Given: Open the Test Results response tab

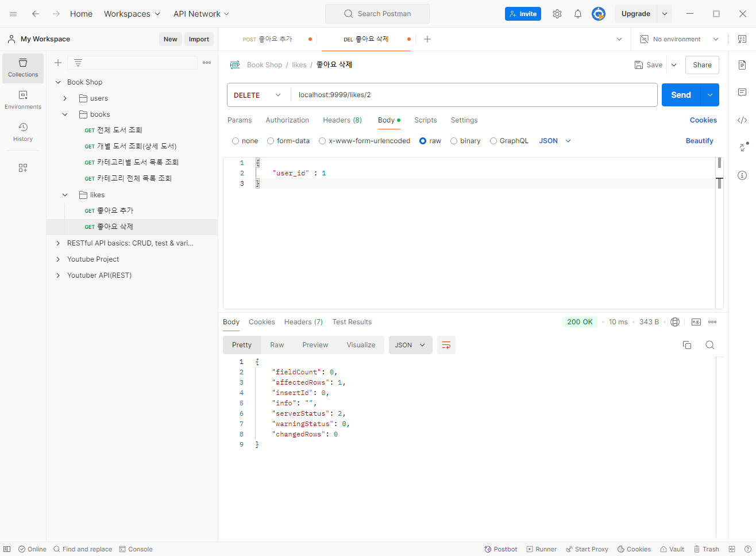Looking at the screenshot, I should (352, 322).
